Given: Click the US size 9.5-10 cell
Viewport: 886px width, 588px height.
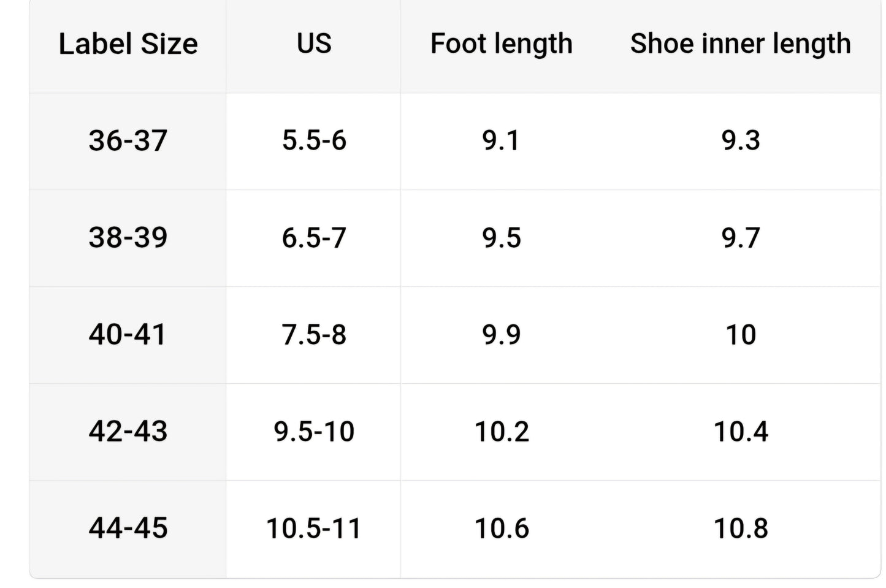Looking at the screenshot, I should pyautogui.click(x=314, y=431).
